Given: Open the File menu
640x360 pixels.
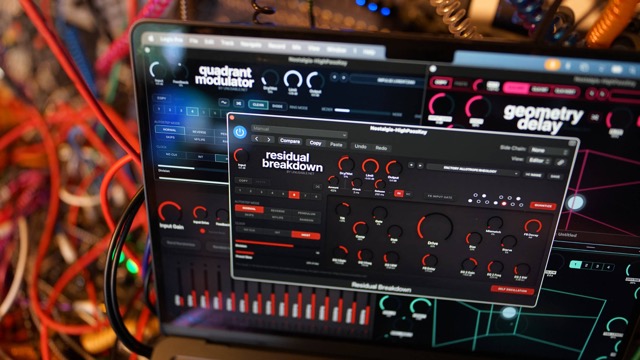Looking at the screenshot, I should (193, 41).
